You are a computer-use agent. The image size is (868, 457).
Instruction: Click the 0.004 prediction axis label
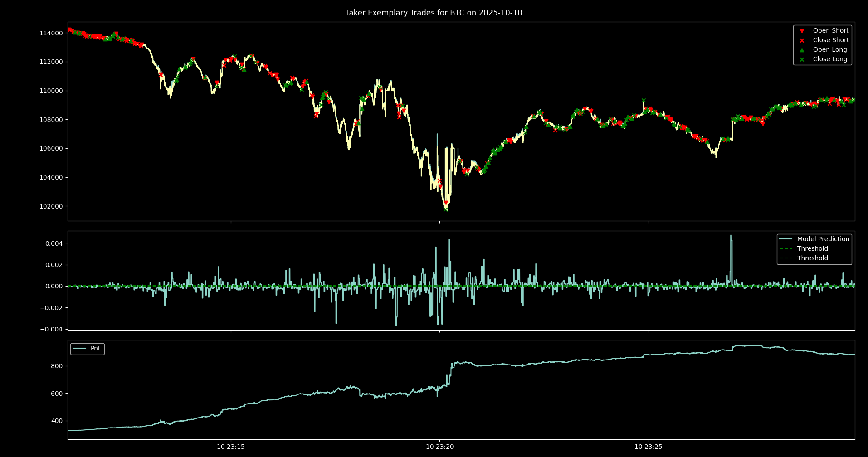pos(54,243)
